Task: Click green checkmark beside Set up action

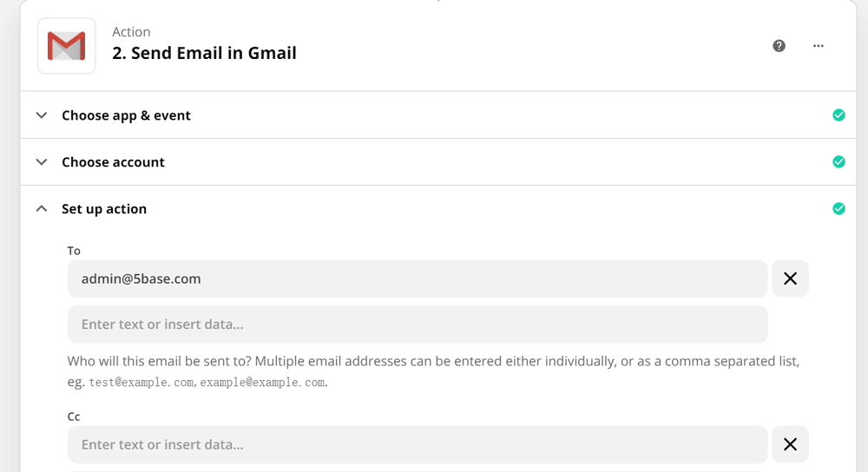Action: pos(838,209)
